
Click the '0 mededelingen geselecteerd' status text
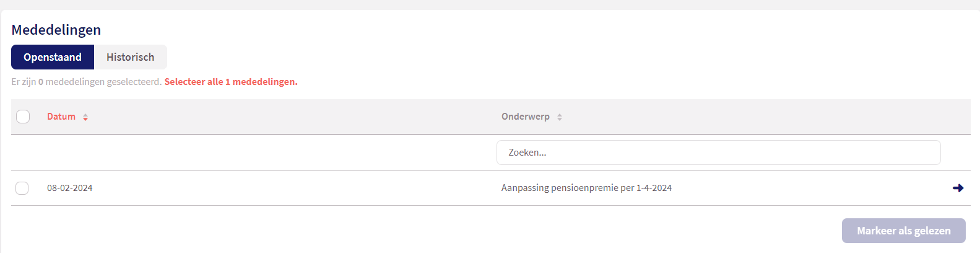100,82
